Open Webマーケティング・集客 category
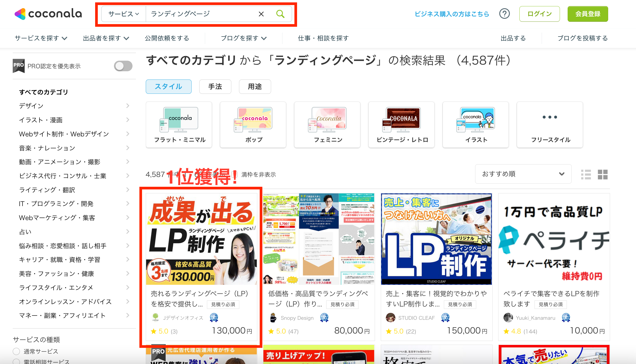Viewport: 636px width, 364px height. (x=57, y=217)
